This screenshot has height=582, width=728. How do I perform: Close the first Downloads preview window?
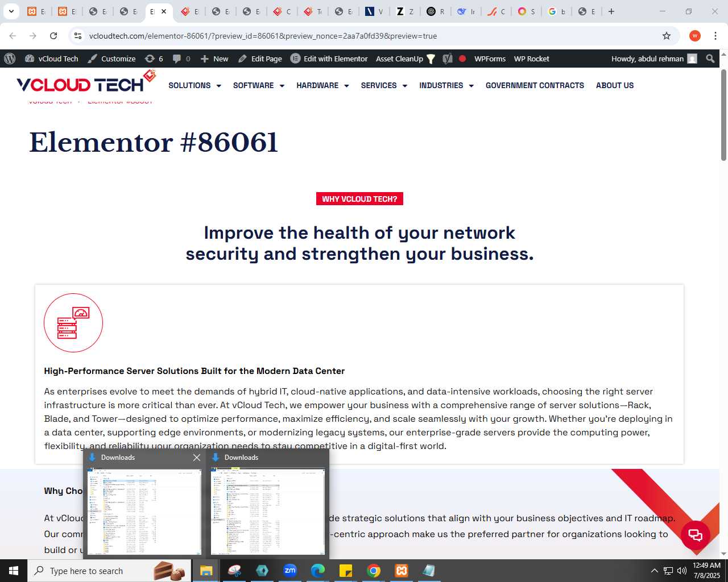(197, 458)
